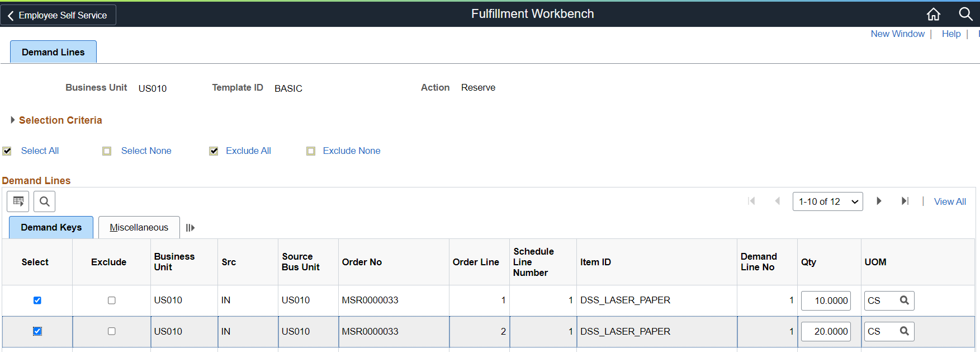Open the global search magnifier icon
The height and width of the screenshot is (352, 980).
pyautogui.click(x=965, y=14)
